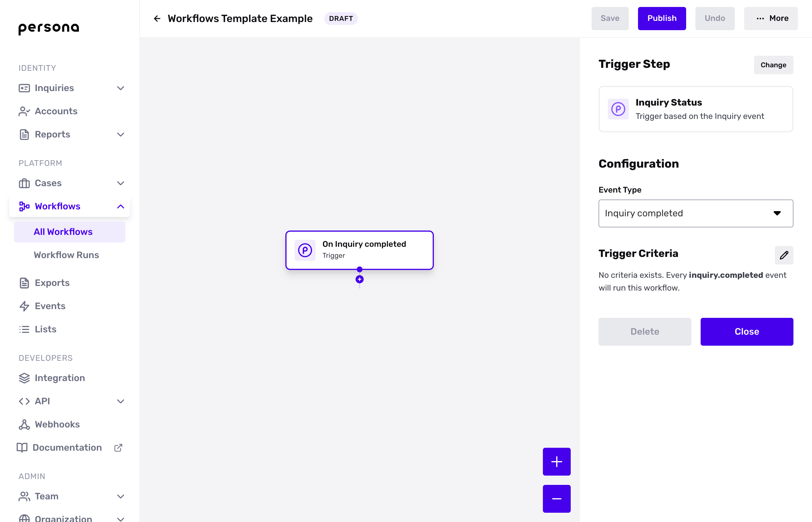Collapse the Workflows section chevron

(120, 206)
